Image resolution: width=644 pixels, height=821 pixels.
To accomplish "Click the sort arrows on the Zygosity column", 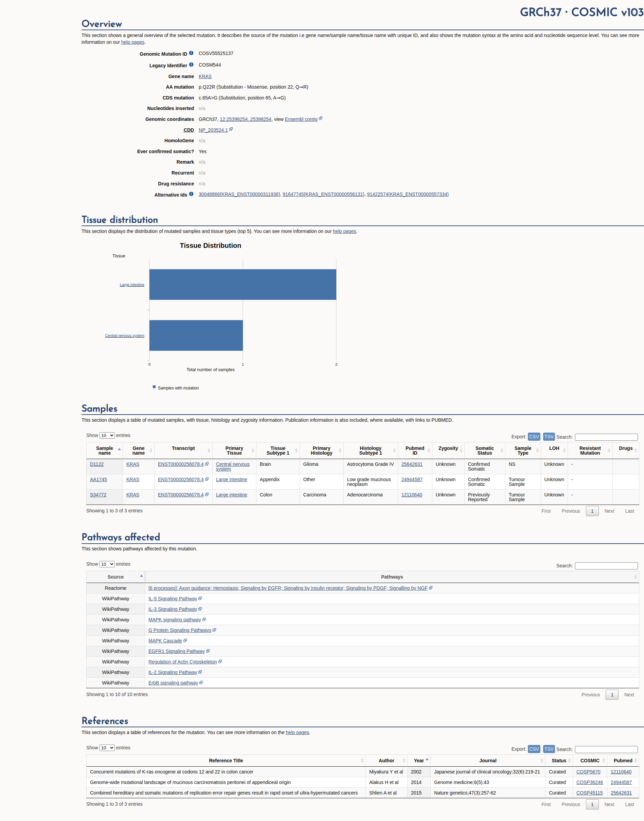I will point(461,451).
